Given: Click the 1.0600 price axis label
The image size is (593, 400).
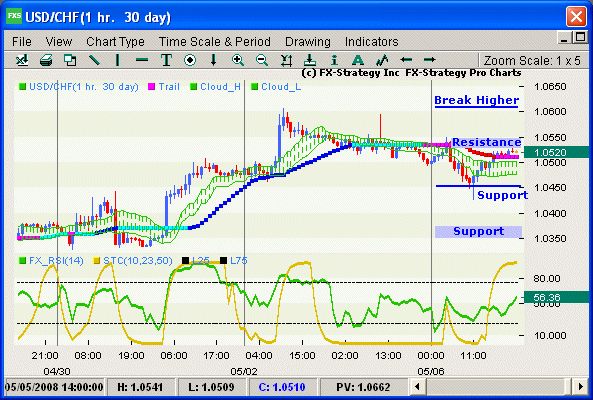Looking at the screenshot, I should (550, 112).
